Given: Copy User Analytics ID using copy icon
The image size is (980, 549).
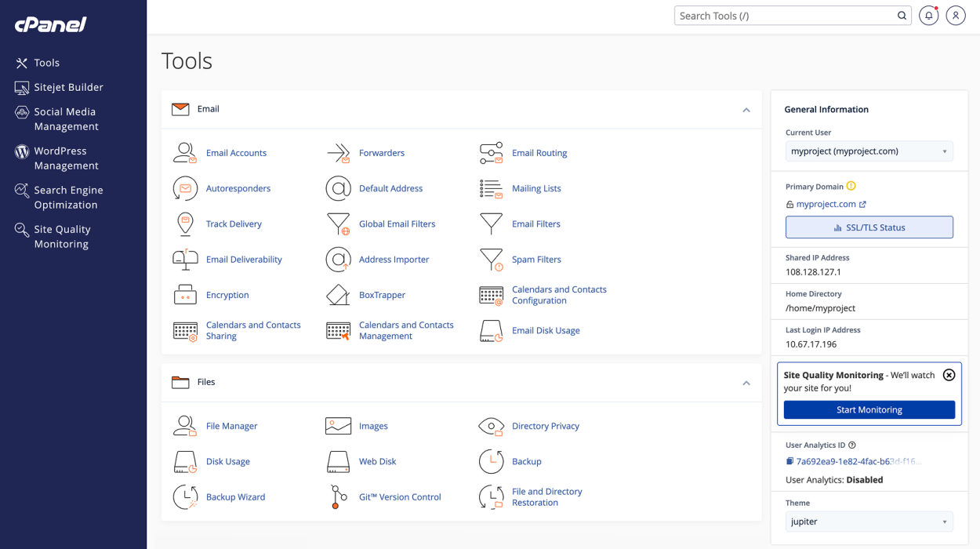Looking at the screenshot, I should 789,461.
